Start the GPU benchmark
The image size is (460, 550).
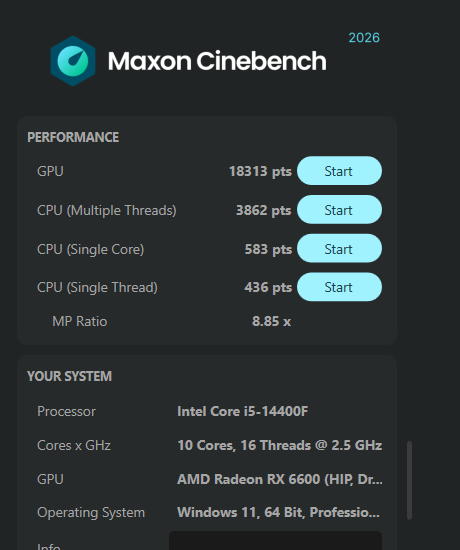339,171
